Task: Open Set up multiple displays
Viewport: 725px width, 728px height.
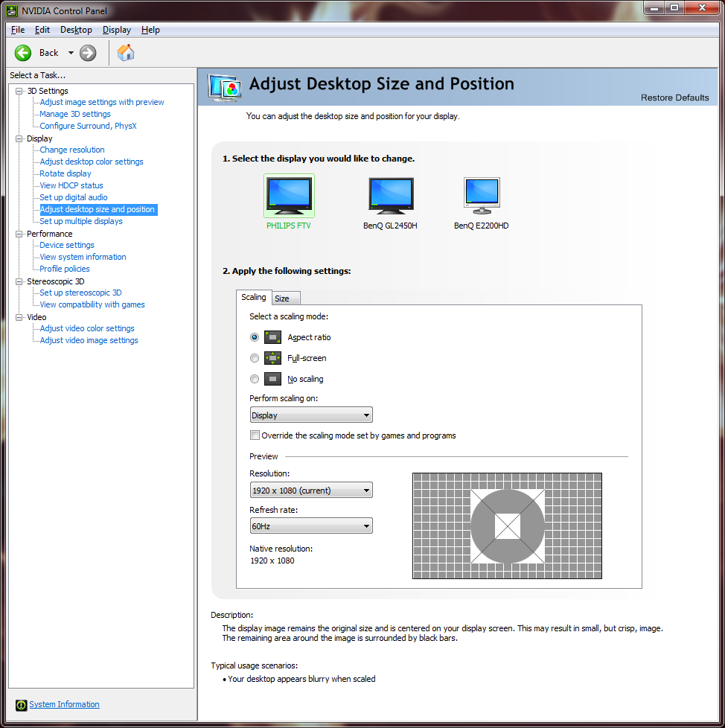Action: [81, 222]
